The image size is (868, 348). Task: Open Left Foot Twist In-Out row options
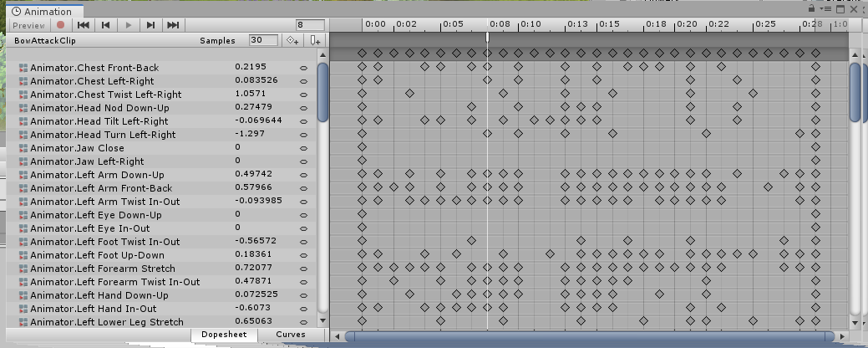coord(303,242)
